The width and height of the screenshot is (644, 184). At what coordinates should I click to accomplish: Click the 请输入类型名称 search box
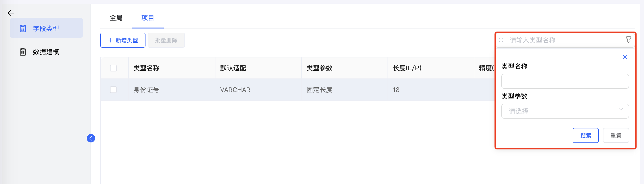(565, 40)
